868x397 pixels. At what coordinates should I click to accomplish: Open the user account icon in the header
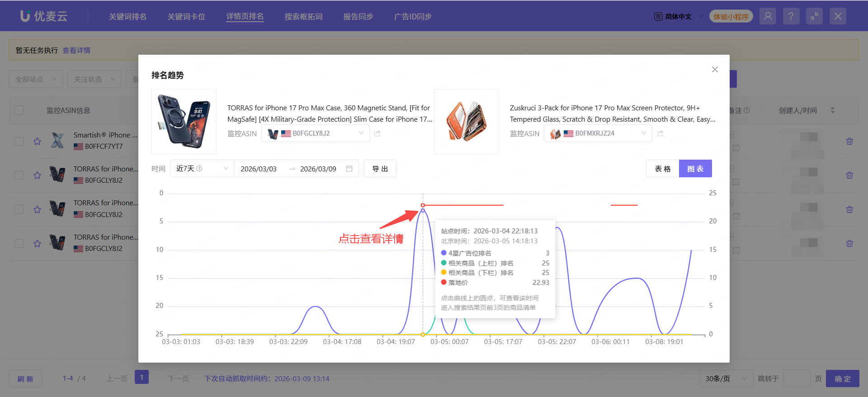click(768, 16)
